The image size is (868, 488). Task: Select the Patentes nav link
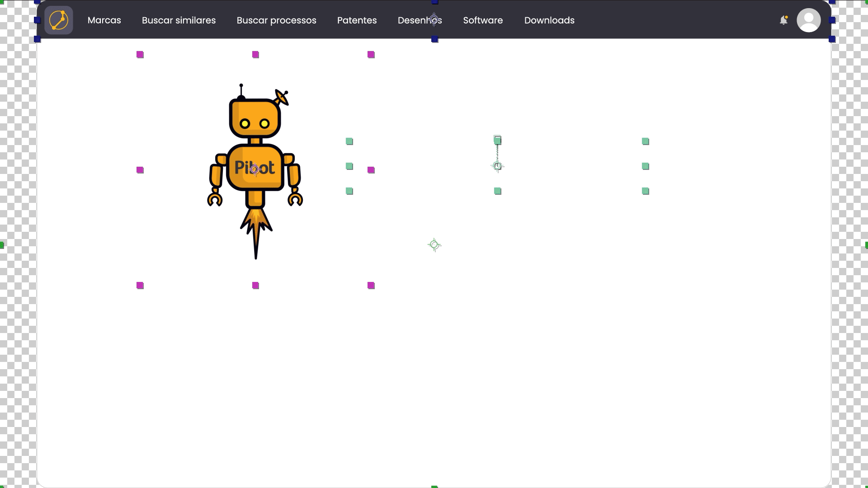coord(357,20)
